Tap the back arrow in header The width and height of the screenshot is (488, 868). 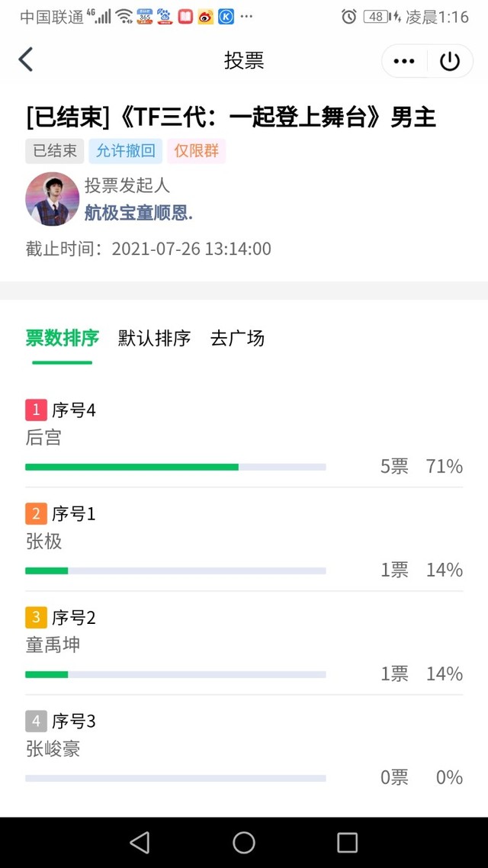tap(27, 60)
